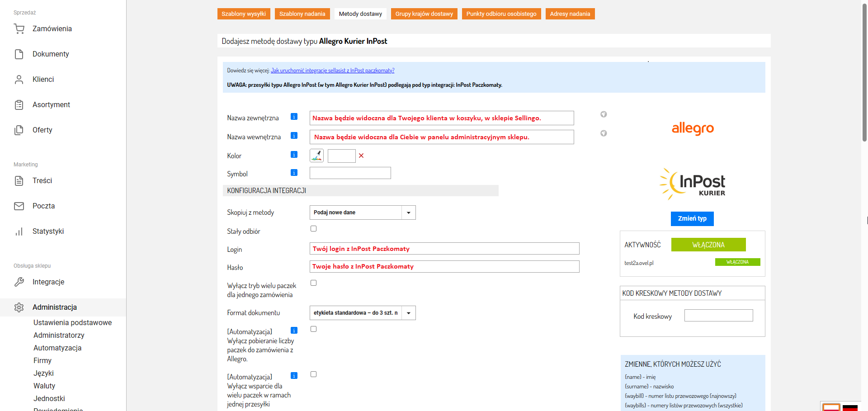The image size is (868, 411).
Task: Switch to Szablony wysyłki tab
Action: [244, 14]
